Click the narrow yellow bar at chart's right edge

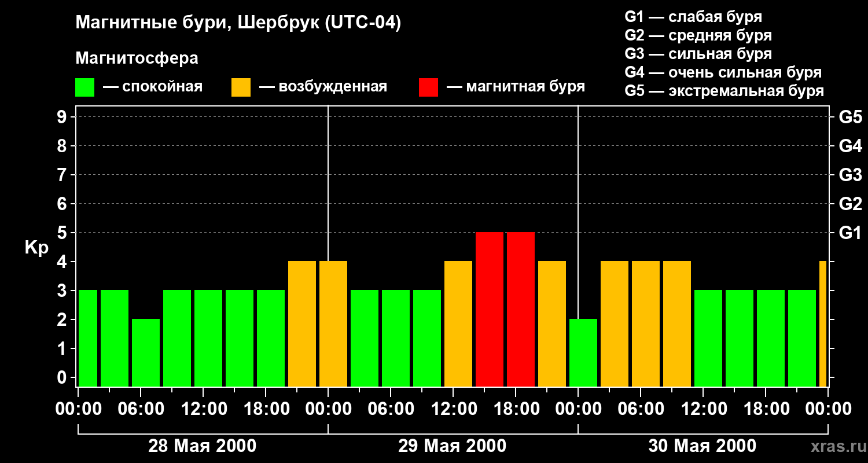(823, 324)
